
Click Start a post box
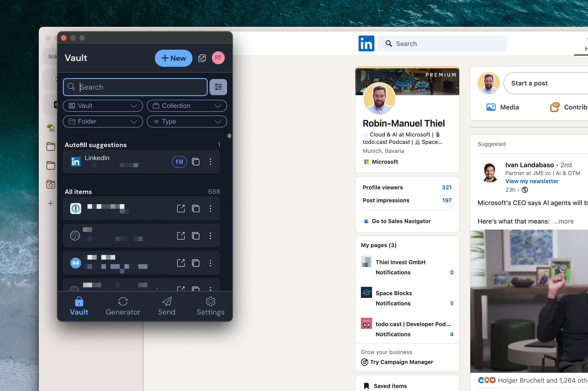click(546, 83)
